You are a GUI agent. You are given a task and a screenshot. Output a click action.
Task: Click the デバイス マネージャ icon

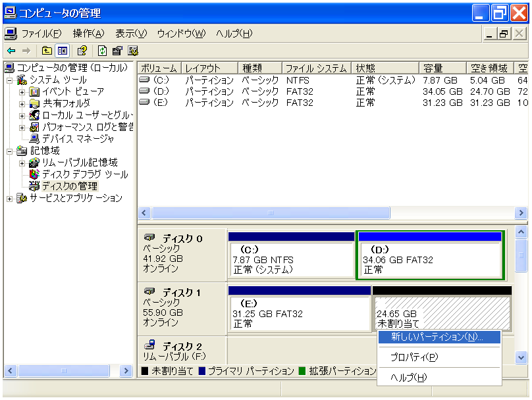(x=34, y=139)
